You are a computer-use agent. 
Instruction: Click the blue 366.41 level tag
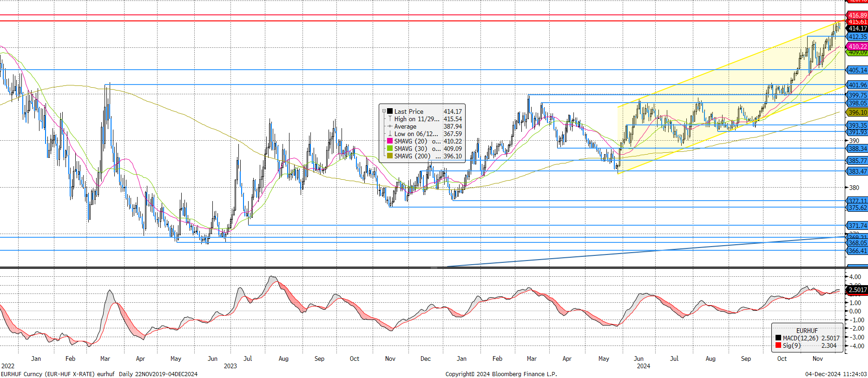point(857,251)
